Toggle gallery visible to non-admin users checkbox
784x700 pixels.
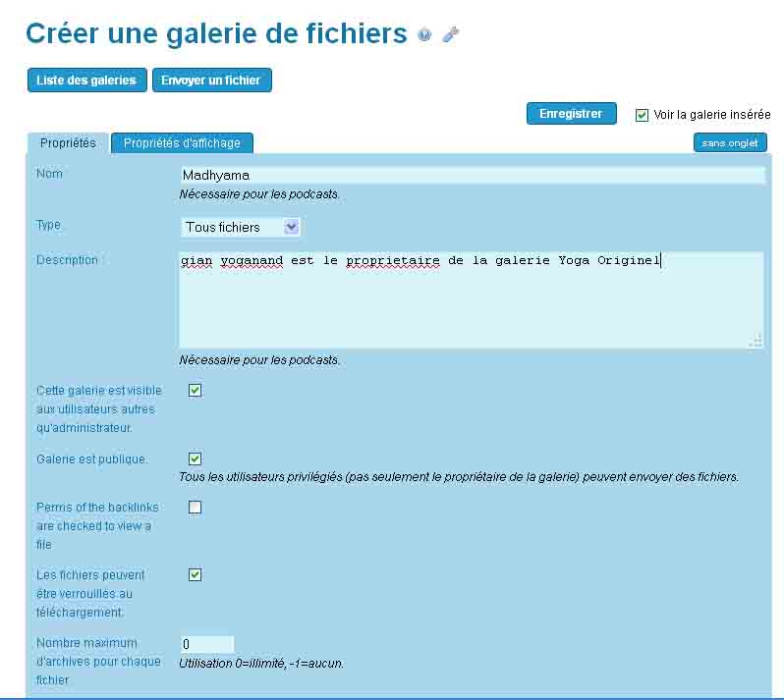point(195,390)
